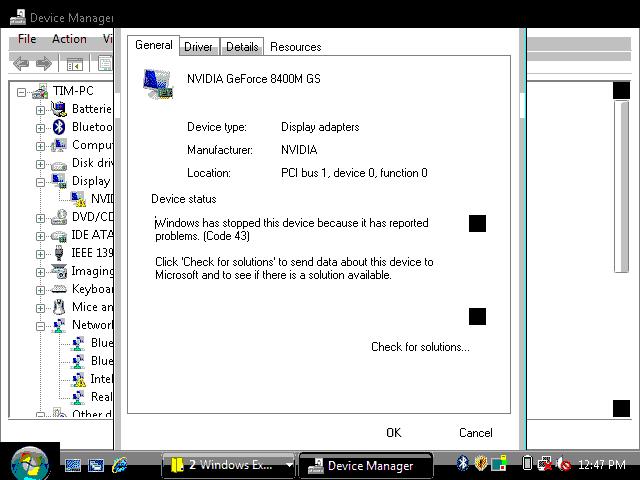The height and width of the screenshot is (480, 640).
Task: Collapse the Display adapters node
Action: pos(40,182)
